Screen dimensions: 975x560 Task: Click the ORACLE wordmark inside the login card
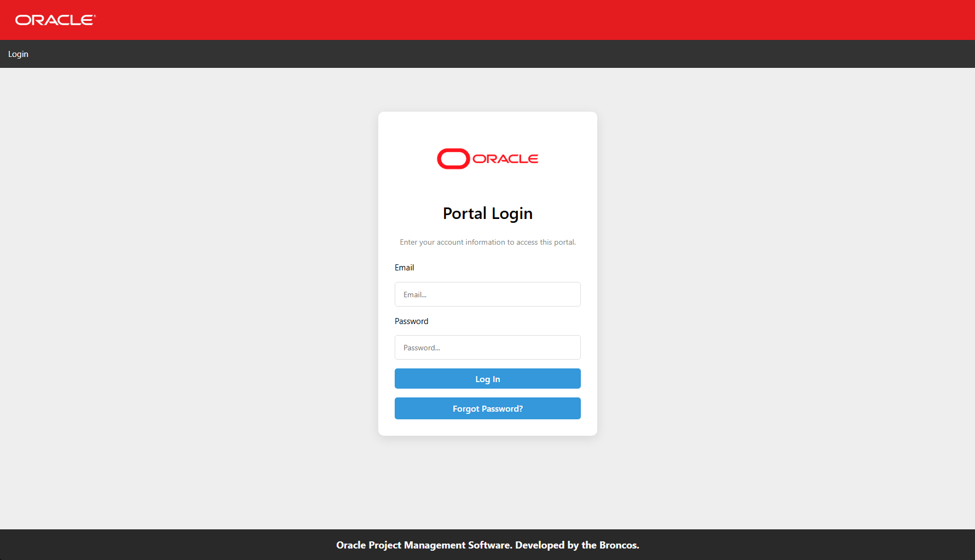506,159
